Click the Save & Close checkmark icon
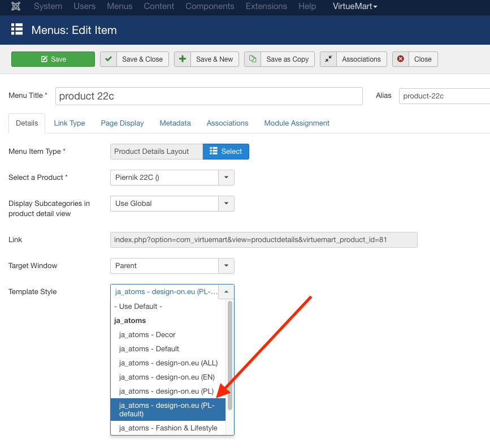Viewport: 490px width, 448px height. tap(109, 59)
